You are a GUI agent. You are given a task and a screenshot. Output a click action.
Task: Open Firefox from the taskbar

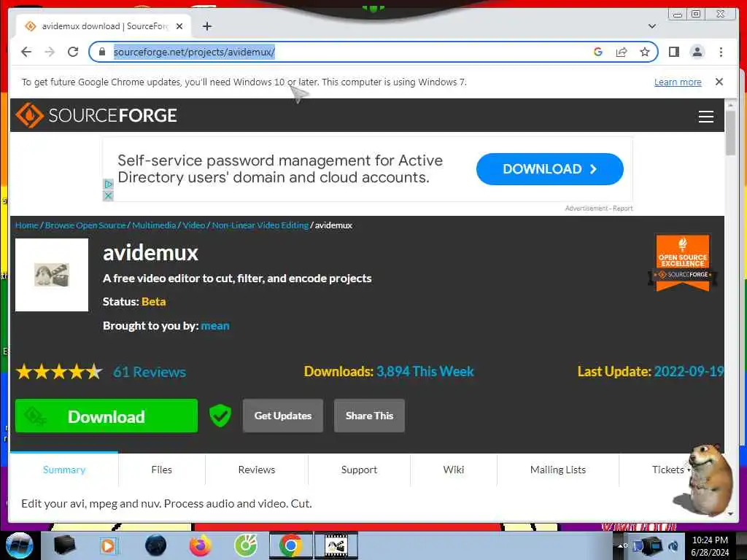click(201, 545)
